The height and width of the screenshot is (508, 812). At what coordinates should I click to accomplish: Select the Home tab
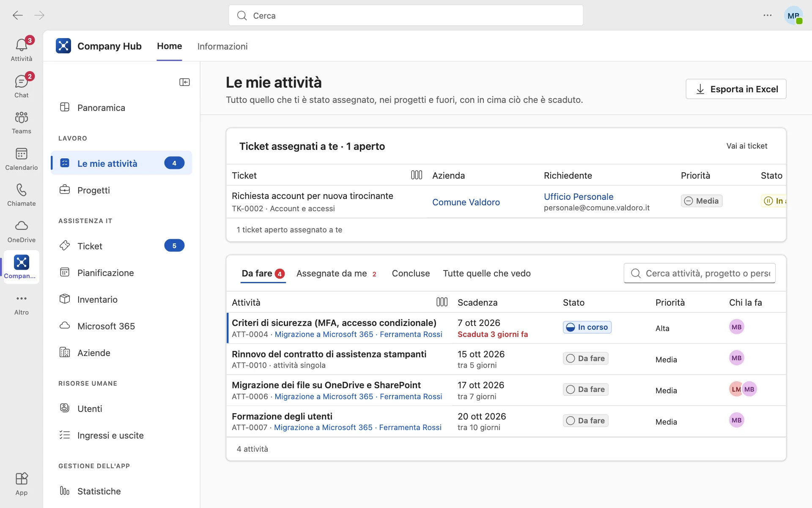[x=170, y=46]
